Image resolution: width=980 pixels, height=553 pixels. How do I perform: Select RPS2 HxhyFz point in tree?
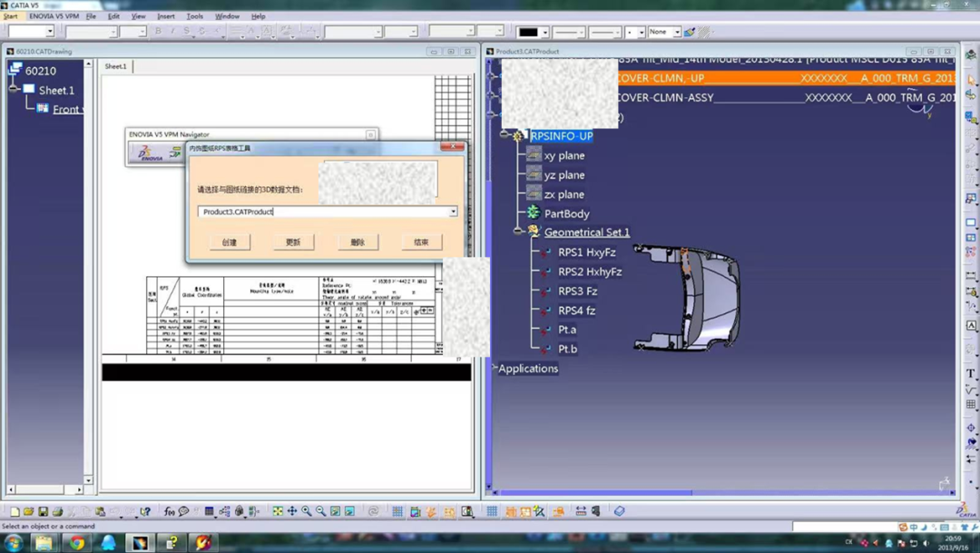pos(590,272)
